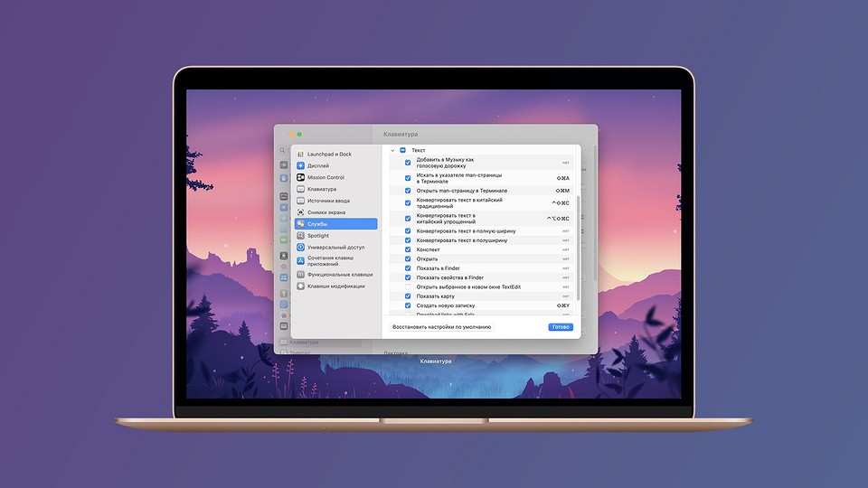Click Восстановить настройки по умолчанию

(442, 327)
